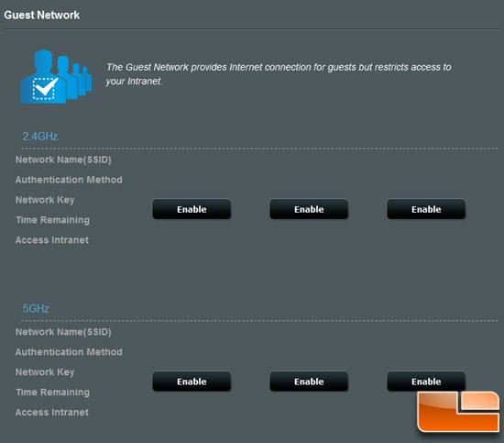Click the Guest Network page title
Image resolution: width=504 pixels, height=443 pixels.
point(42,15)
